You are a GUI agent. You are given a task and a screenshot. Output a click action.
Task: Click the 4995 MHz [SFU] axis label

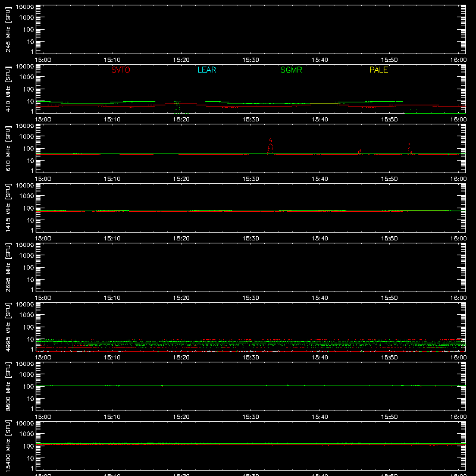pos(8,327)
